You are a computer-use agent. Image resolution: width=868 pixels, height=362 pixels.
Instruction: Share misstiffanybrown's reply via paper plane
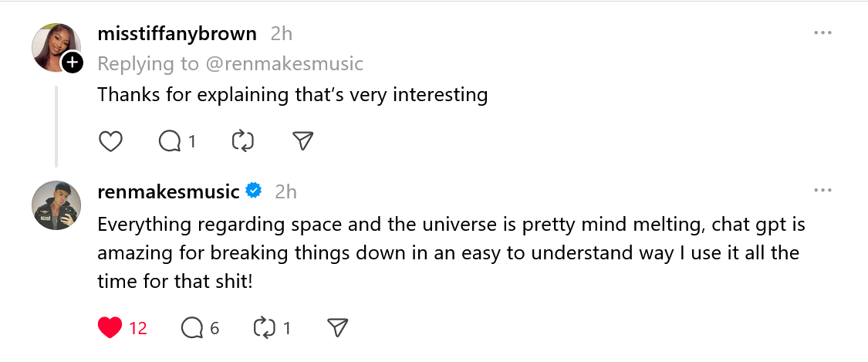click(303, 141)
